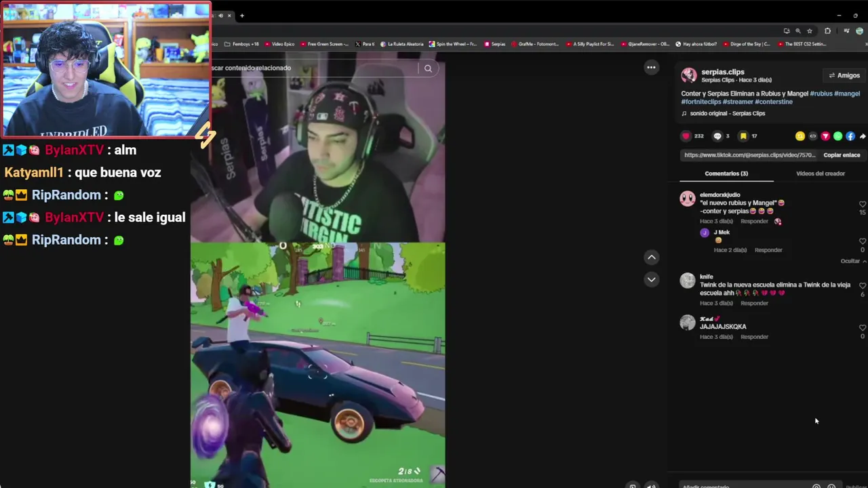The height and width of the screenshot is (488, 868).
Task: Open @janeRemover bookmark
Action: tap(645, 44)
